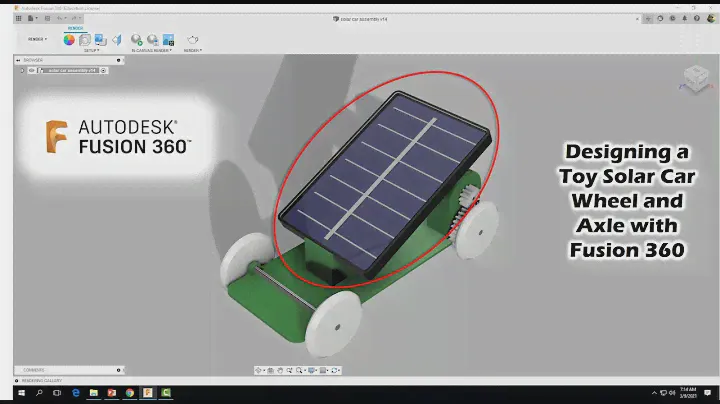Click the Scene Settings icon

point(85,40)
